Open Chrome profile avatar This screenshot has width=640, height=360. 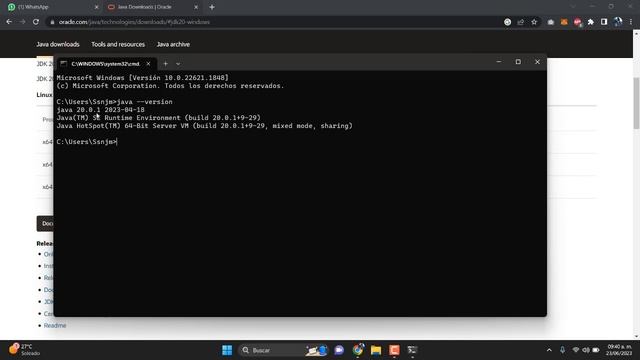618,22
